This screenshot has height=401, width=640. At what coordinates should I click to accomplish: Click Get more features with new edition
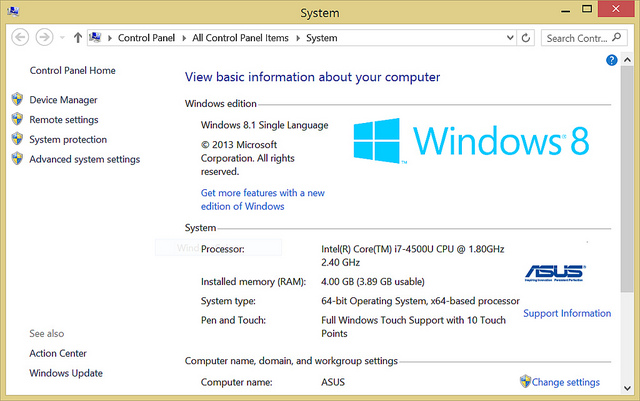(x=262, y=199)
